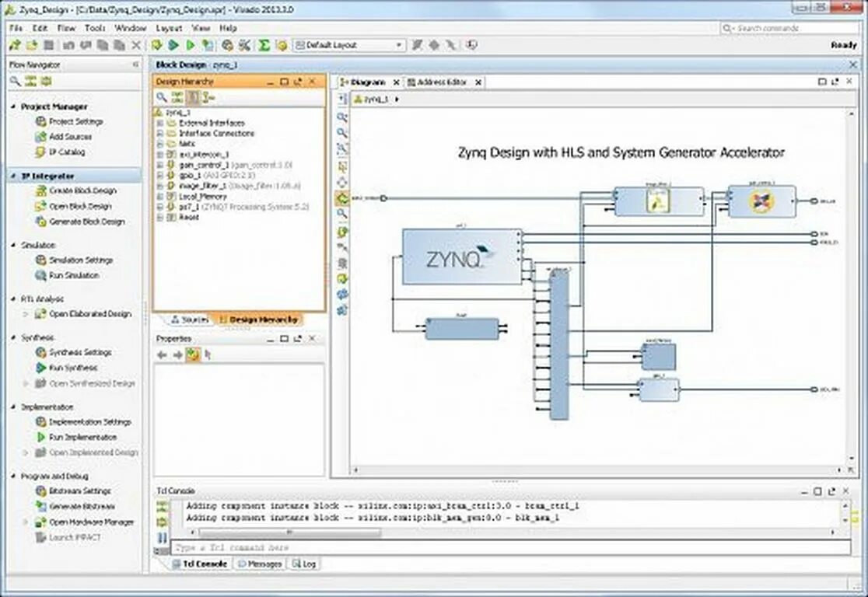
Task: Click the Tcl Console horizontal scrollbar thumb
Action: 289,532
